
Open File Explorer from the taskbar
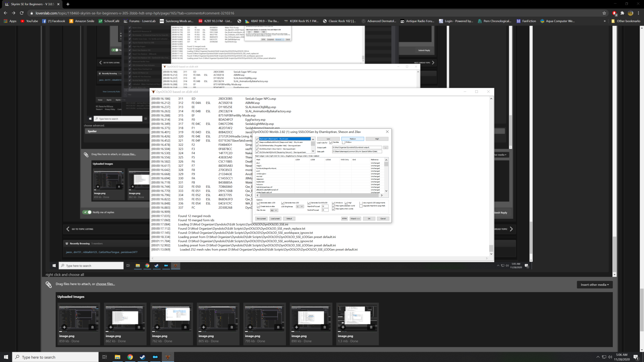click(x=117, y=357)
